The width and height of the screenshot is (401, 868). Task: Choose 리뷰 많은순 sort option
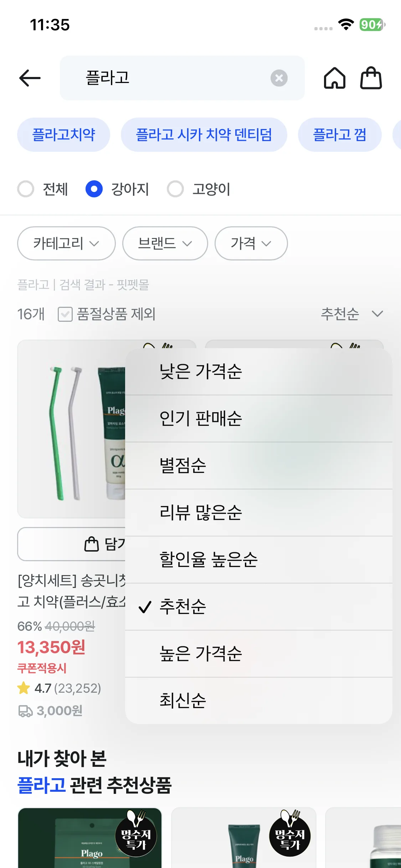[x=201, y=513]
